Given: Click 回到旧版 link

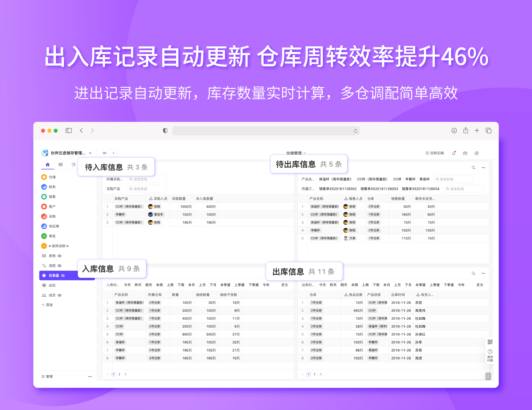Looking at the screenshot, I should point(435,153).
